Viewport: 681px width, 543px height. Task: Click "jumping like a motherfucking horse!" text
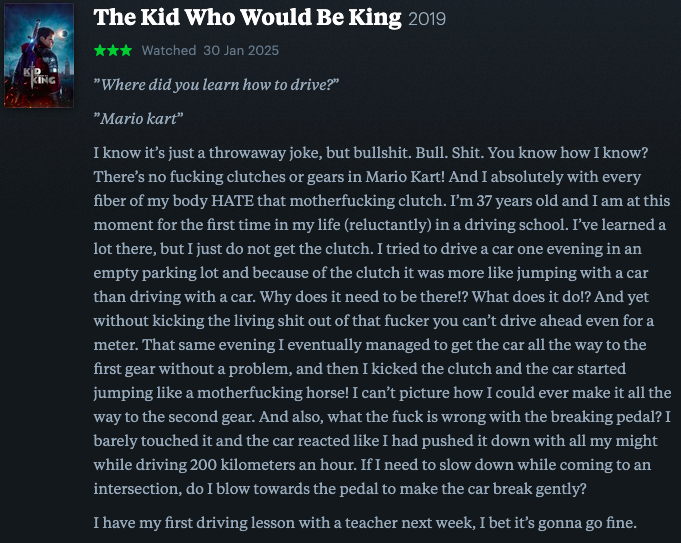221,393
